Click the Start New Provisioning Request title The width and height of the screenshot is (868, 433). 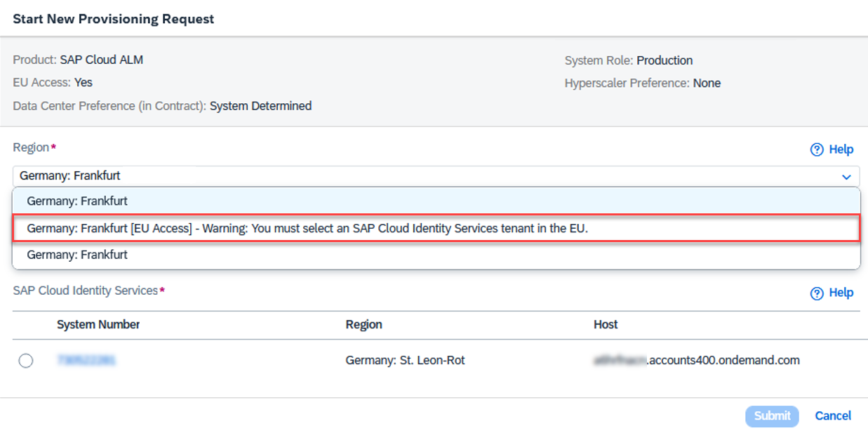114,19
